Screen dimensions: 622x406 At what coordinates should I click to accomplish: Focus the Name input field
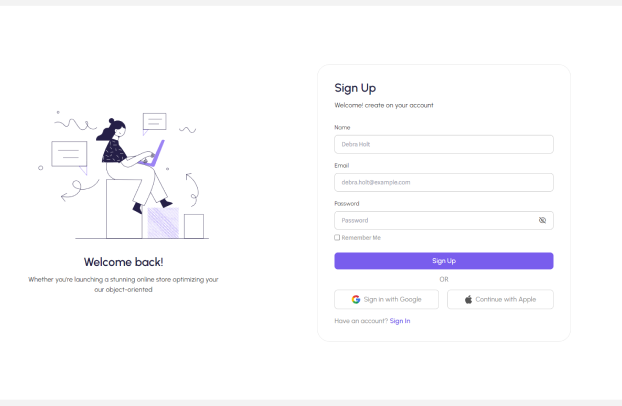(443, 144)
